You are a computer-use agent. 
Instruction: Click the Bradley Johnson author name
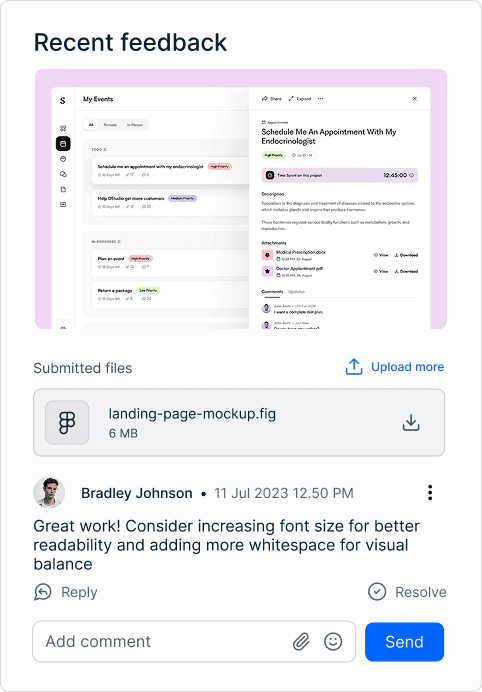(137, 493)
